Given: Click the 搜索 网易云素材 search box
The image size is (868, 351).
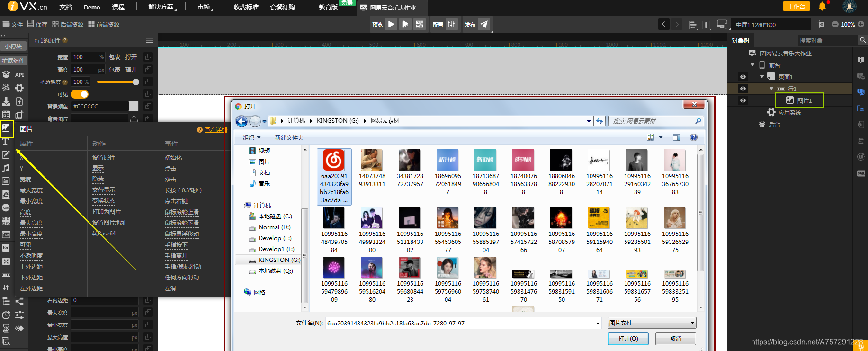Looking at the screenshot, I should (655, 121).
